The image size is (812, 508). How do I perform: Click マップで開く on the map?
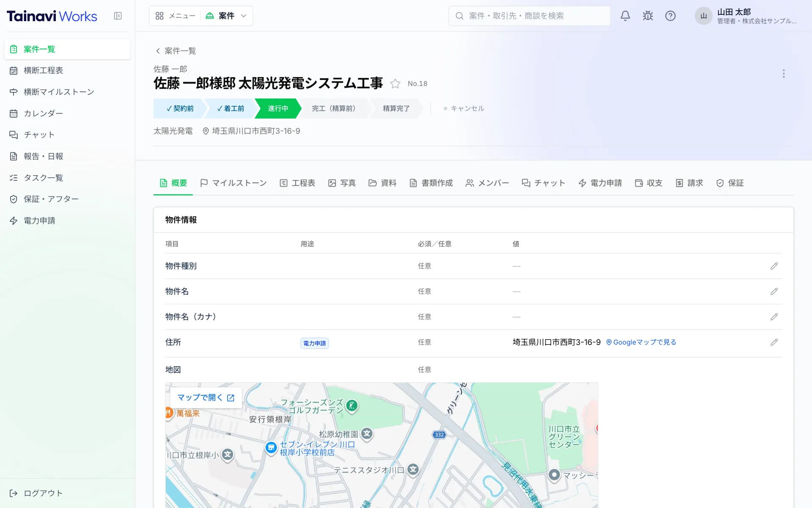click(x=206, y=398)
